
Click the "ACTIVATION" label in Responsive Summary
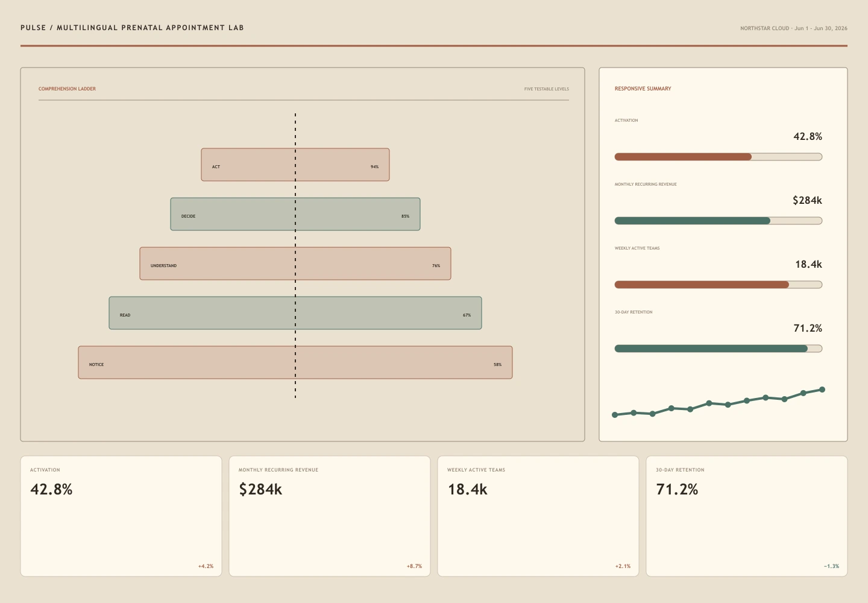[626, 121]
